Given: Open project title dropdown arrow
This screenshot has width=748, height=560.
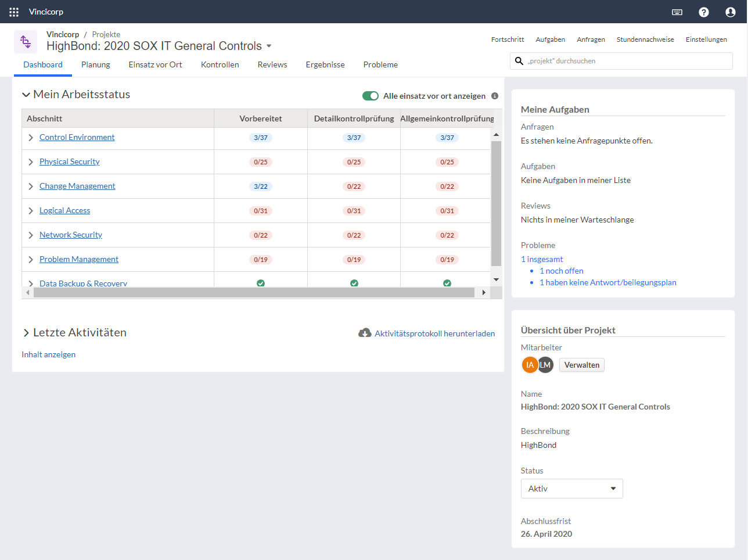Looking at the screenshot, I should pyautogui.click(x=269, y=46).
